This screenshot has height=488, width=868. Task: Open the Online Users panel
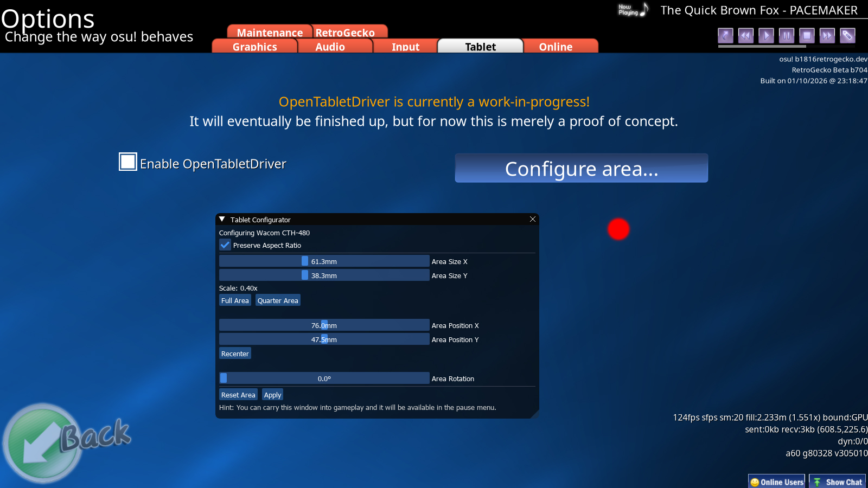776,481
